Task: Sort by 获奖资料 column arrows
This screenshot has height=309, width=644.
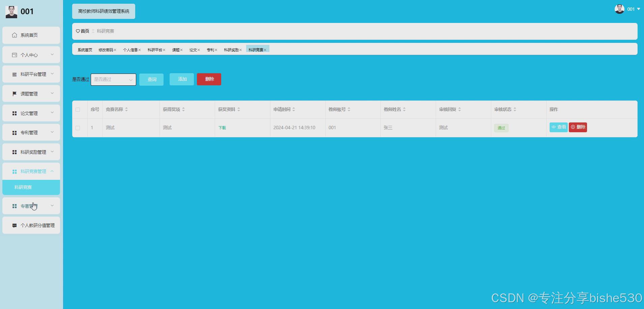Action: pos(239,110)
